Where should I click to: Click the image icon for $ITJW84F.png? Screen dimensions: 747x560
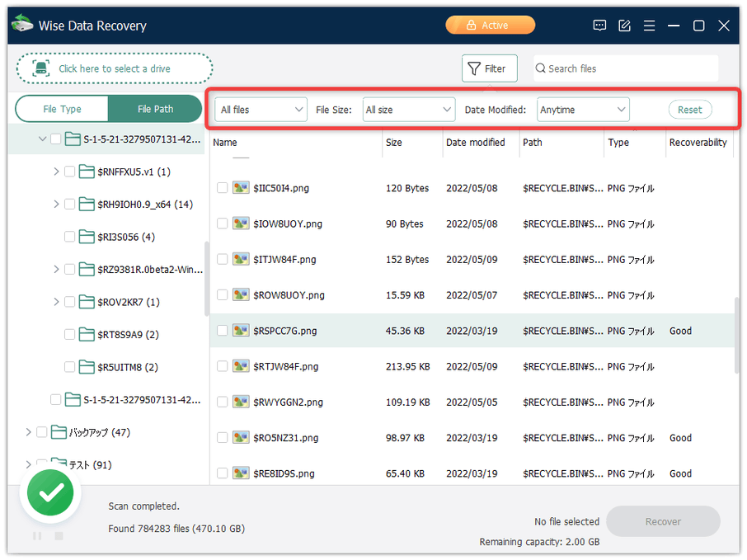tap(241, 259)
